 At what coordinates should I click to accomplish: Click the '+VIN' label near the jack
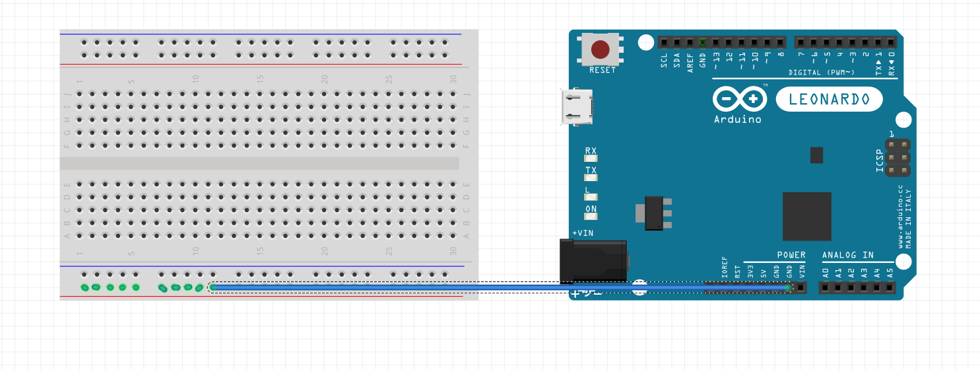pos(583,233)
